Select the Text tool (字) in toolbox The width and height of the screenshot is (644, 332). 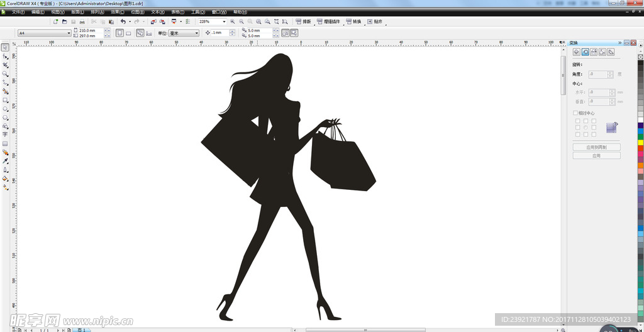click(x=5, y=135)
